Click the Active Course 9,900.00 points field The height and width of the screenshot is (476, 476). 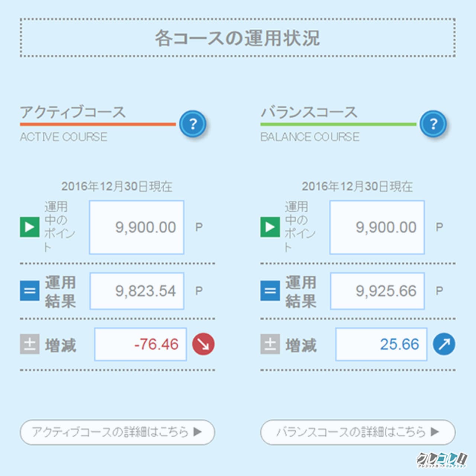pyautogui.click(x=136, y=227)
